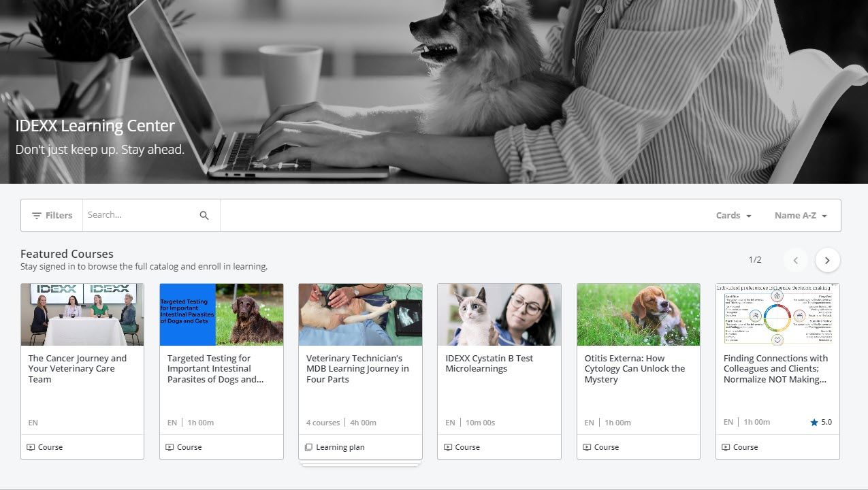This screenshot has height=490, width=868.
Task: Click the 5.0 star rating icon
Action: coord(814,423)
